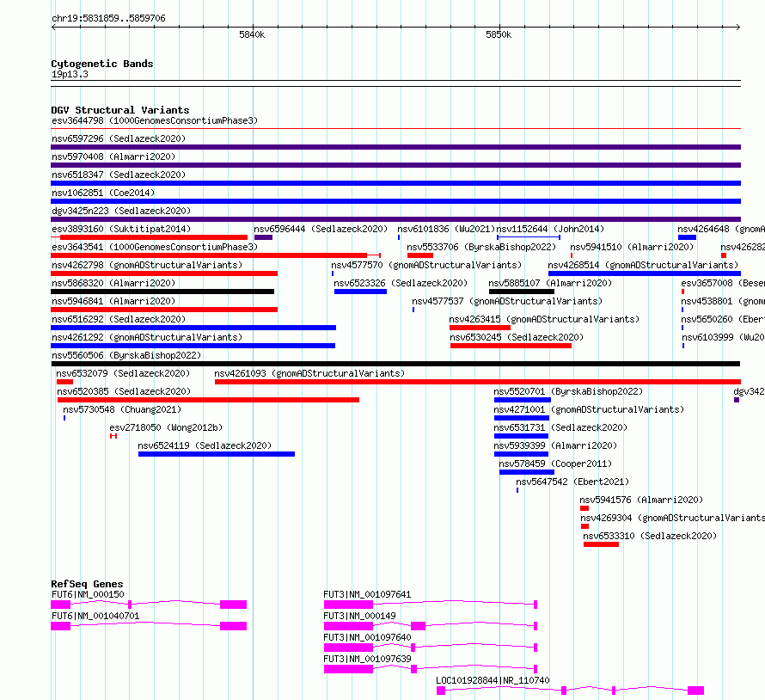
Task: Click the small red nsv6532079 bar
Action: (64, 382)
